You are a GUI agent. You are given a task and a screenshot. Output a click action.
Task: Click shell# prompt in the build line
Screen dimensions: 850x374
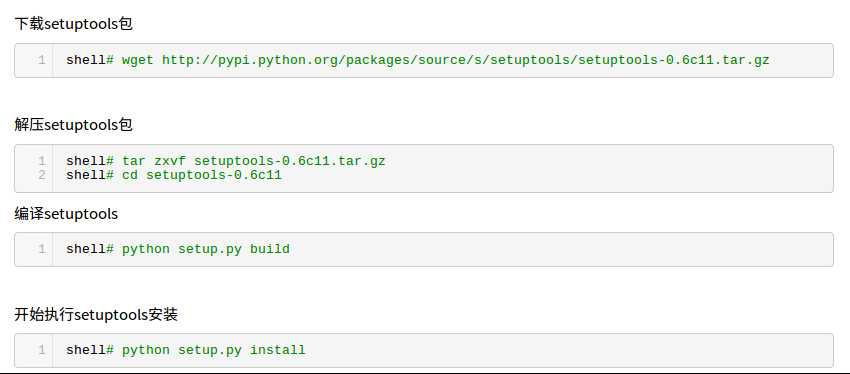[x=90, y=249]
